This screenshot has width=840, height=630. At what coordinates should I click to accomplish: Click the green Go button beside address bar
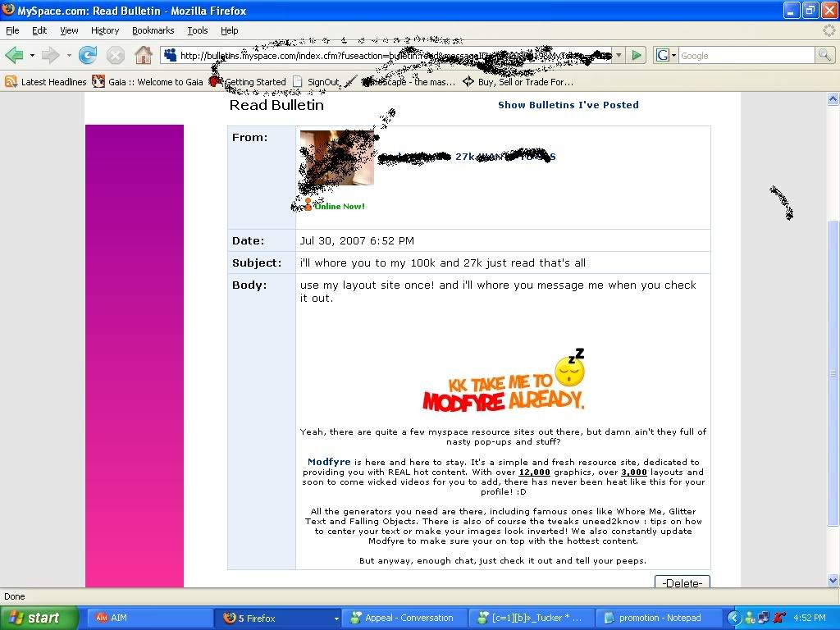pyautogui.click(x=637, y=56)
